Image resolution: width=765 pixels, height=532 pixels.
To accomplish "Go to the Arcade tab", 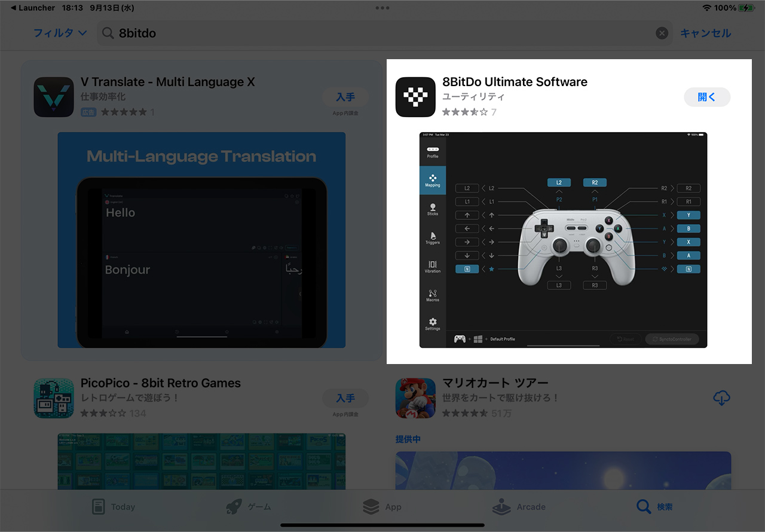I will pyautogui.click(x=519, y=507).
